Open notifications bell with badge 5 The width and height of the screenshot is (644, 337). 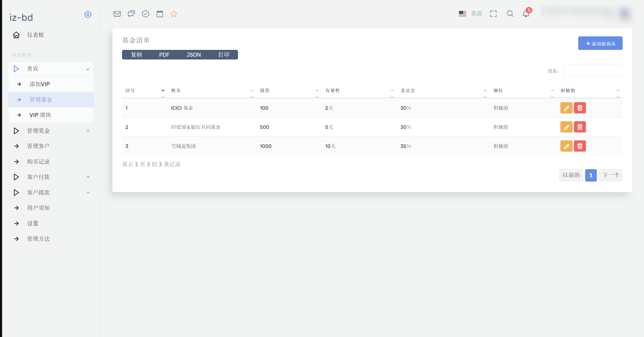(x=526, y=13)
